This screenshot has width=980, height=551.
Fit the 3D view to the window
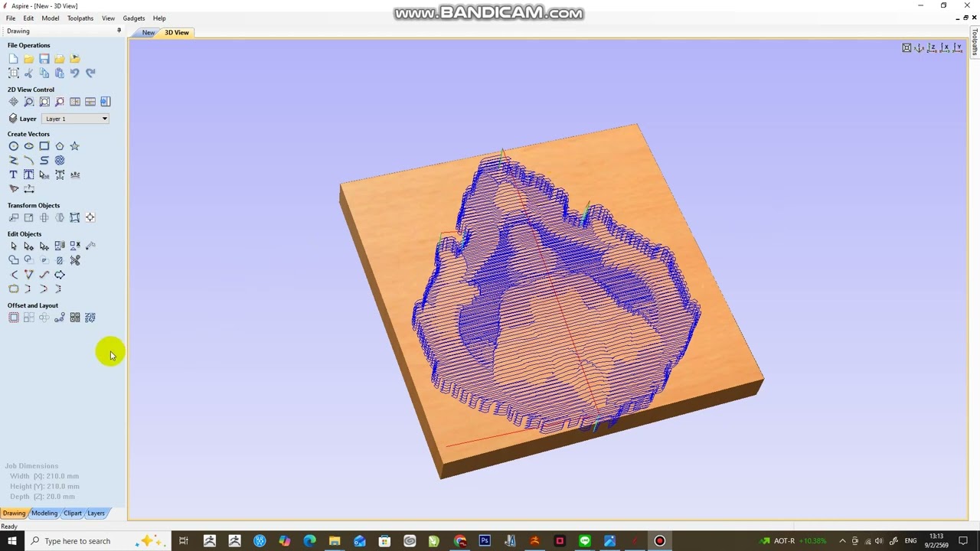tap(906, 48)
